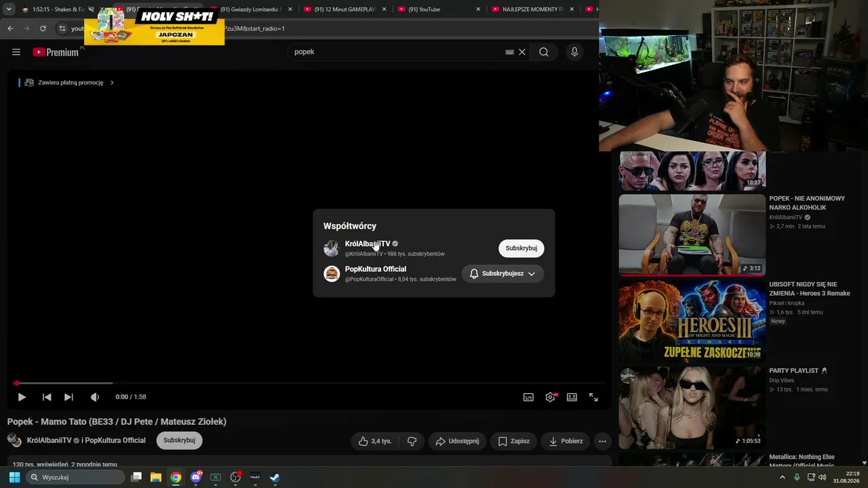This screenshot has height=488, width=868.
Task: Go to YouTube Premium home logo
Action: pos(56,52)
